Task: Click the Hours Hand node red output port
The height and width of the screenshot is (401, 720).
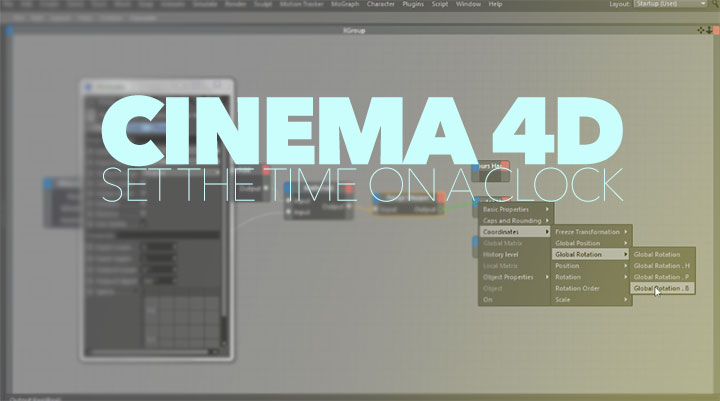Action: tap(505, 165)
